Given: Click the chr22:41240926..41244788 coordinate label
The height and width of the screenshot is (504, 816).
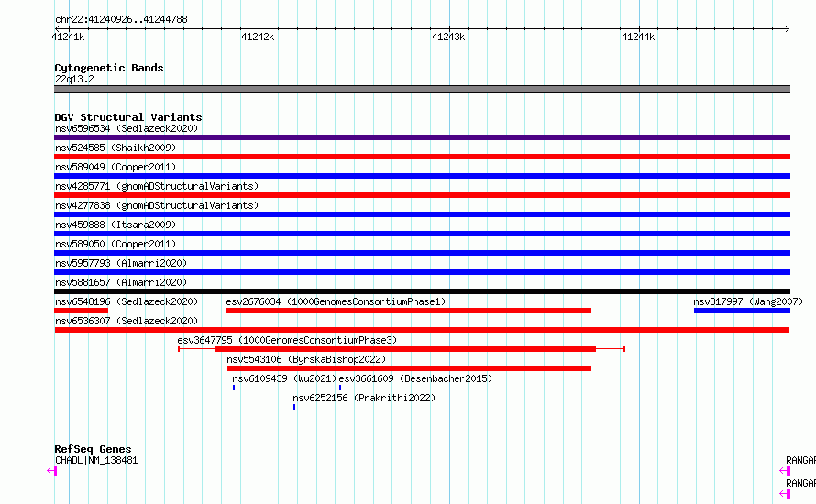Looking at the screenshot, I should [x=121, y=20].
